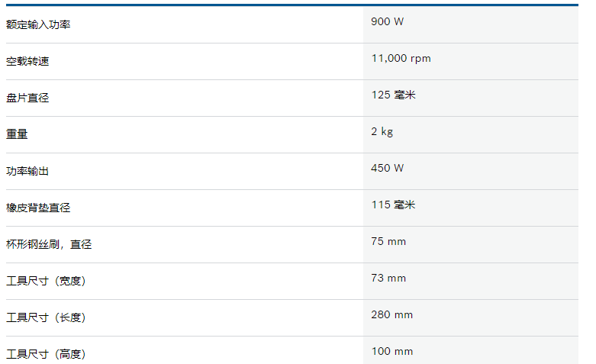Screen dimensions: 596x364
Task: Select the 11,000 rpm value
Action: point(401,59)
